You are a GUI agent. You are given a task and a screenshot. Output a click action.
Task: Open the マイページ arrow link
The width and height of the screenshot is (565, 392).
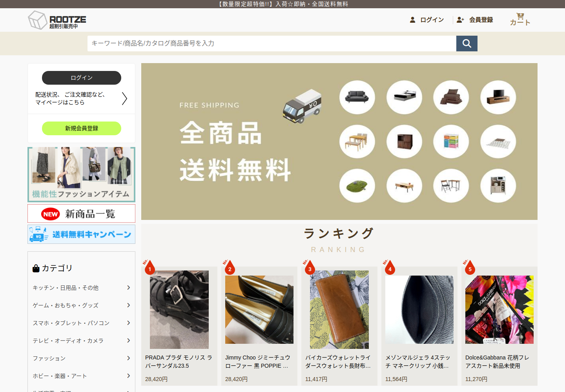(x=124, y=98)
